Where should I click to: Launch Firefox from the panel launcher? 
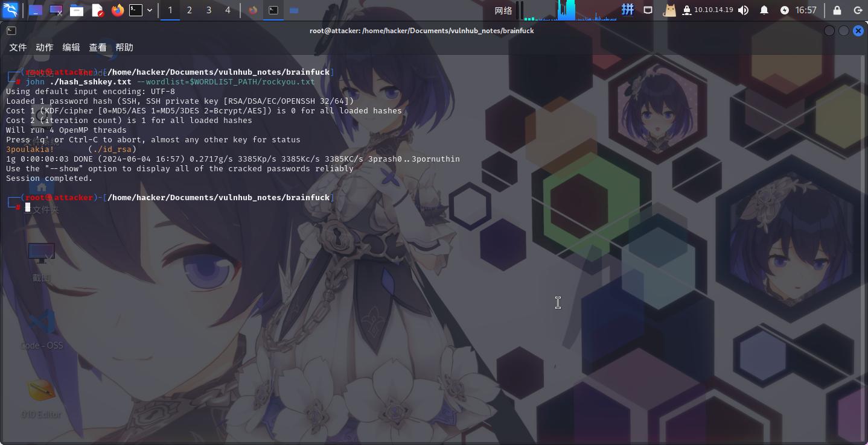[117, 10]
